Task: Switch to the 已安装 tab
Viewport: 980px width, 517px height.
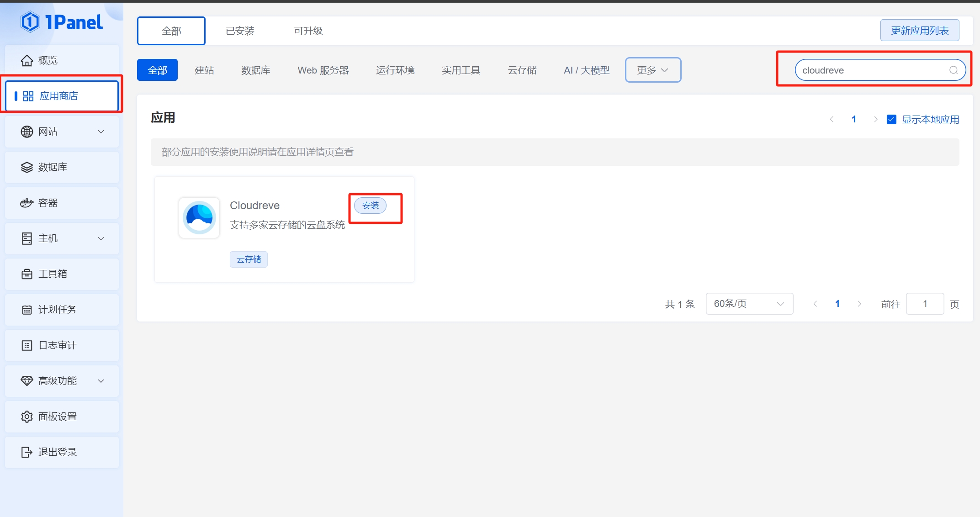Action: pos(240,31)
